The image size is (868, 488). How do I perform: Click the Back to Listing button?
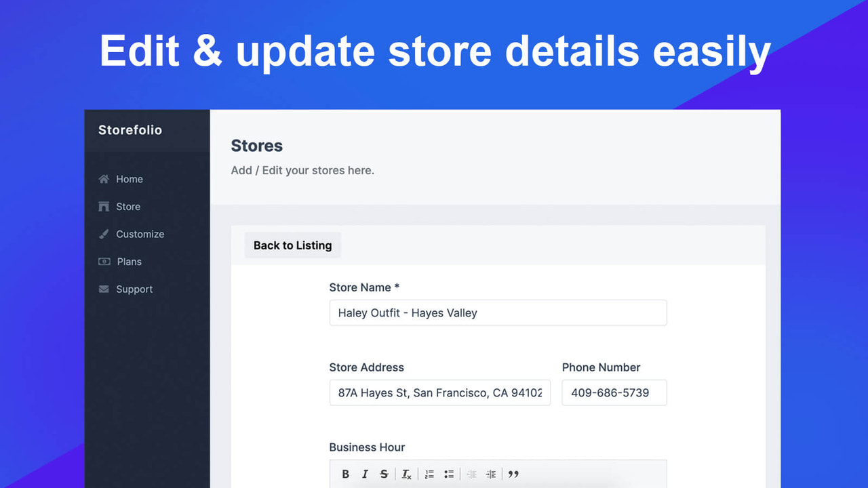(292, 245)
